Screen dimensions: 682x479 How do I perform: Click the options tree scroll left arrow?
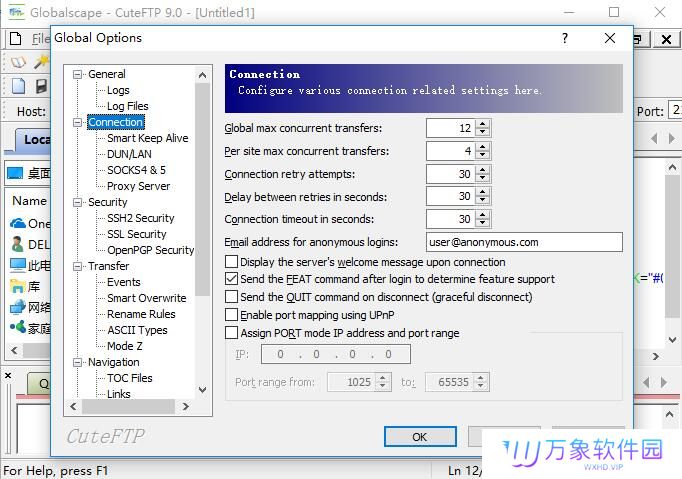tap(73, 406)
